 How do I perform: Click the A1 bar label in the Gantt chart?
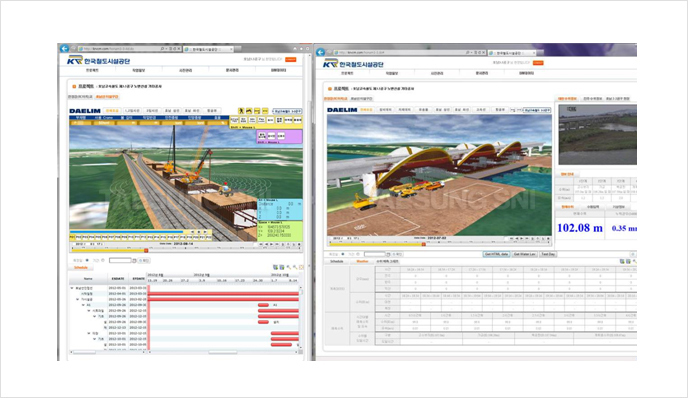click(x=275, y=305)
